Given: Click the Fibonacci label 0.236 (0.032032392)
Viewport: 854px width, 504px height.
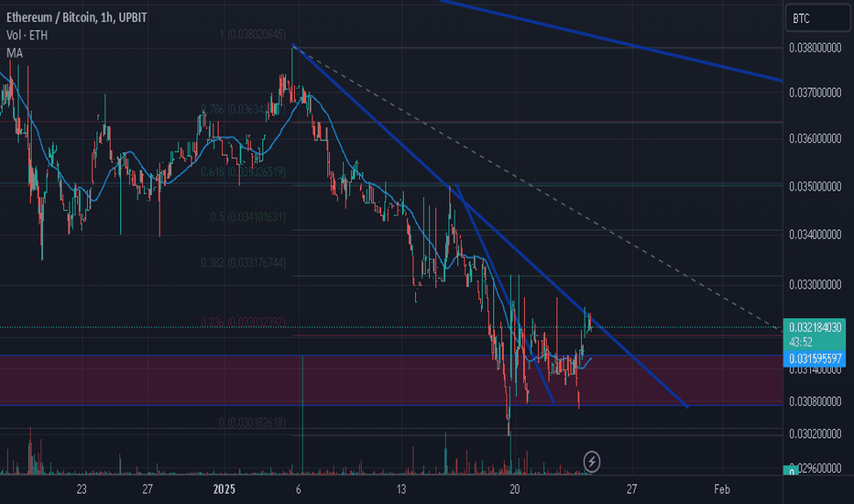Looking at the screenshot, I should [243, 322].
